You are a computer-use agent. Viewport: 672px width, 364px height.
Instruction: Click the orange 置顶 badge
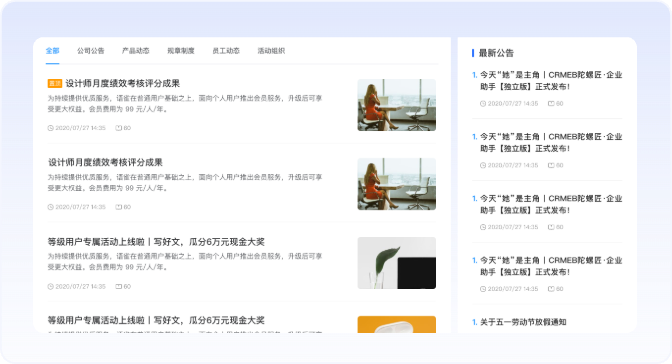[54, 83]
